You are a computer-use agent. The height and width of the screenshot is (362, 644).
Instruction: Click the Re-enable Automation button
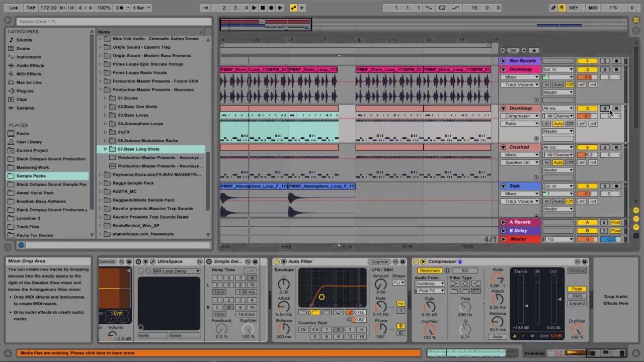click(x=303, y=8)
